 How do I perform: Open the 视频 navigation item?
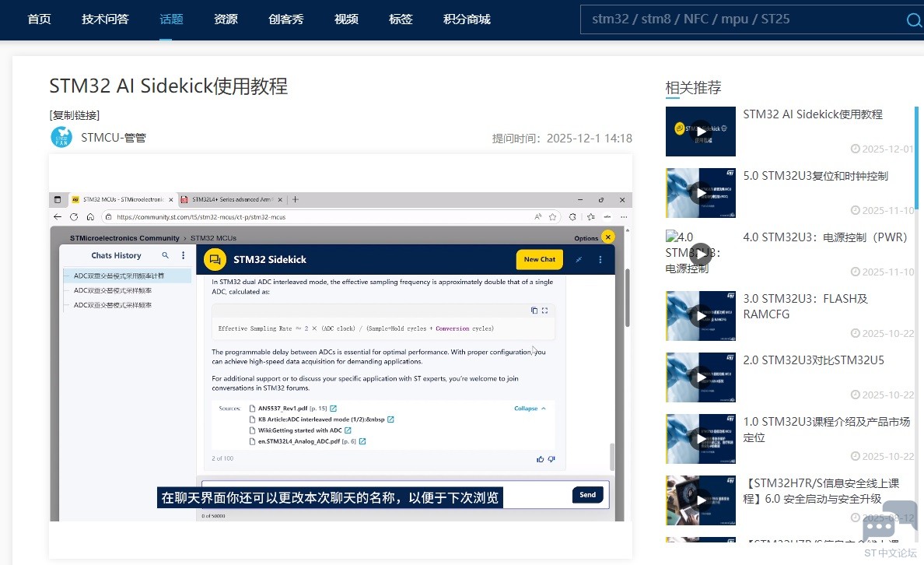pyautogui.click(x=346, y=19)
